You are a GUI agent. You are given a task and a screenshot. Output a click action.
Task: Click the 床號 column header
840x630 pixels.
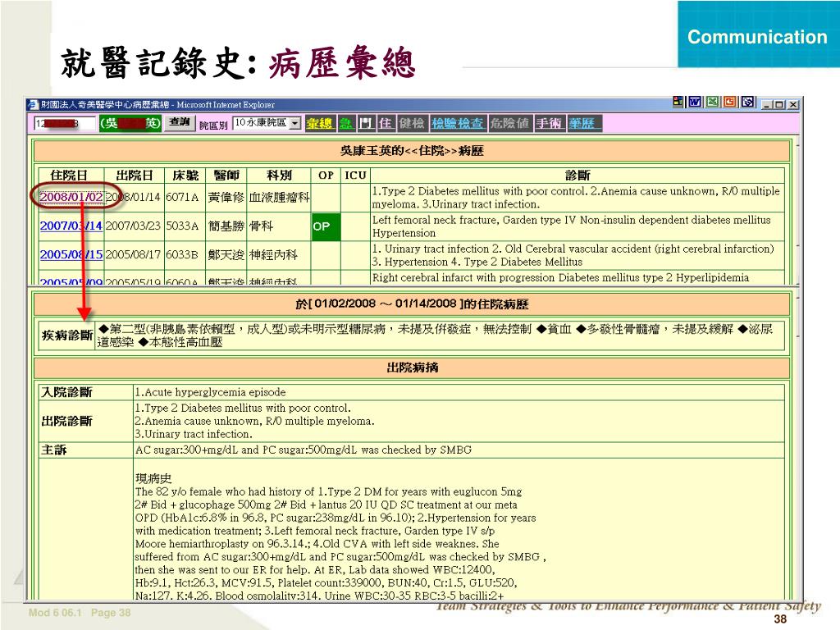[185, 176]
